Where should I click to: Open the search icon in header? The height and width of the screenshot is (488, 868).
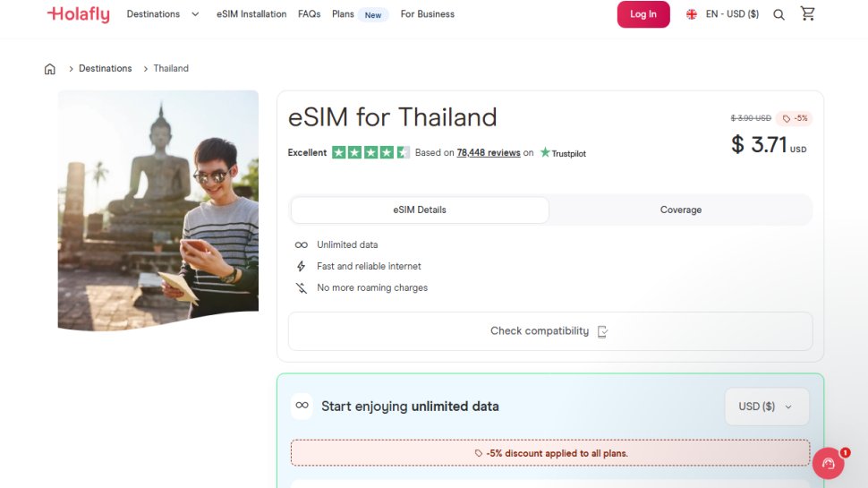779,14
